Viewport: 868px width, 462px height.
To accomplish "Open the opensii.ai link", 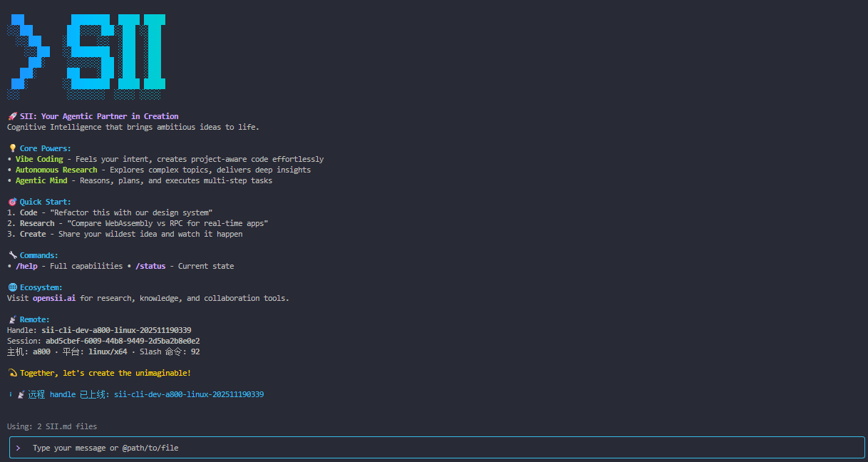I will tap(54, 298).
